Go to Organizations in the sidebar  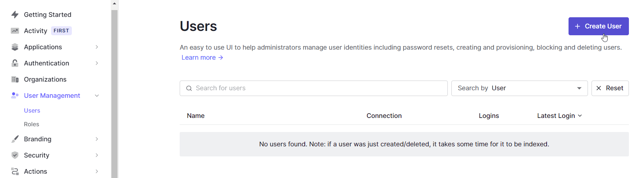point(45,79)
